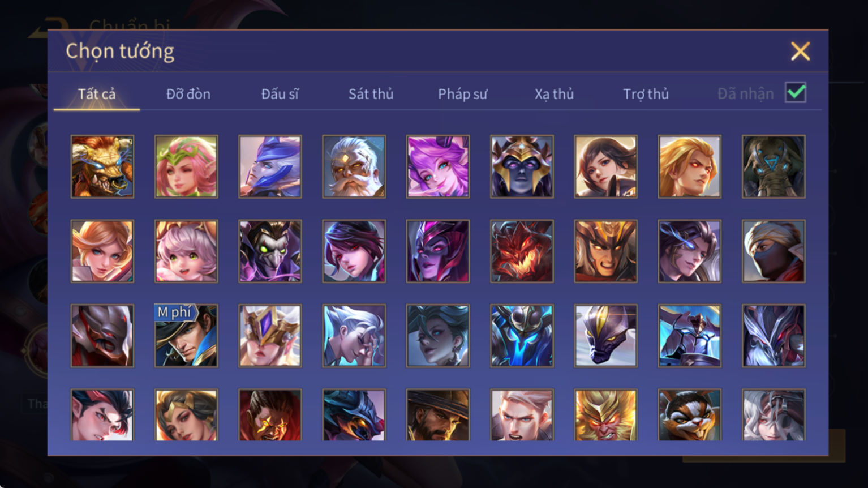868x488 pixels.
Task: Open the Đấu sĩ tab
Action: point(280,94)
